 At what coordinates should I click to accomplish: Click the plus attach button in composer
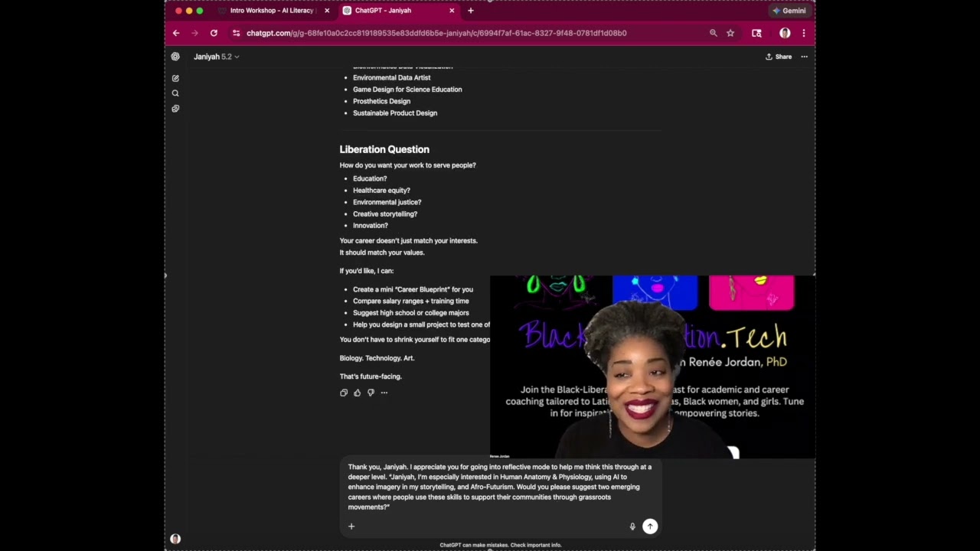click(351, 526)
